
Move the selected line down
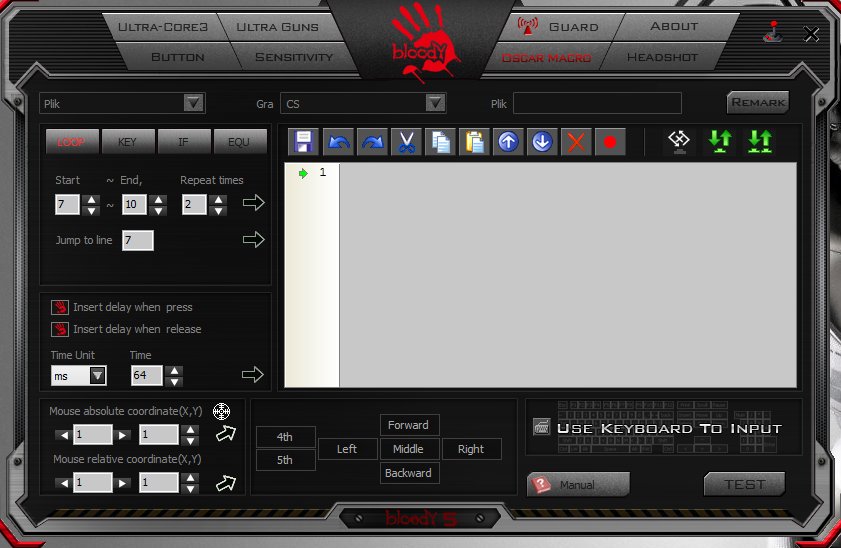(x=542, y=142)
